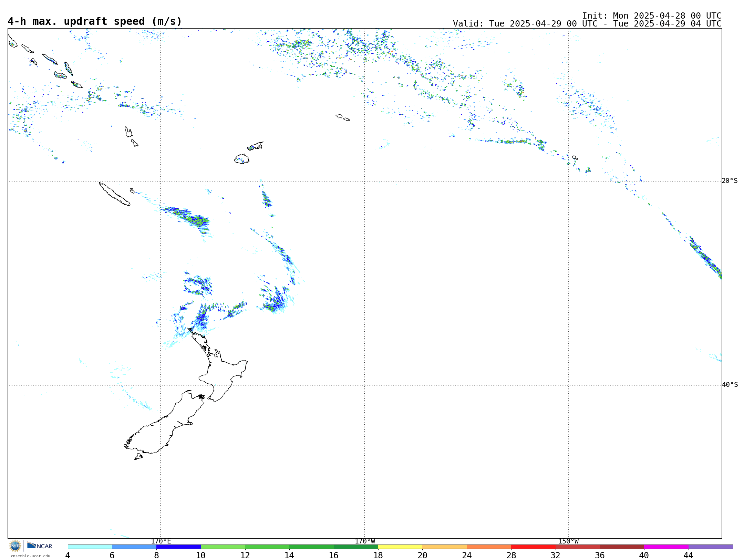Click the NSF logo
The image size is (744, 560).
15,546
